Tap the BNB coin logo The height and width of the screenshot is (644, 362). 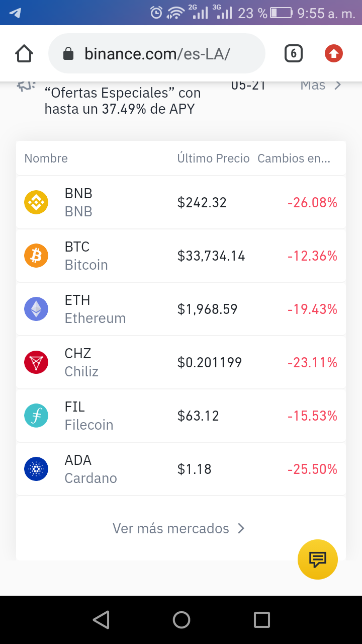(36, 203)
